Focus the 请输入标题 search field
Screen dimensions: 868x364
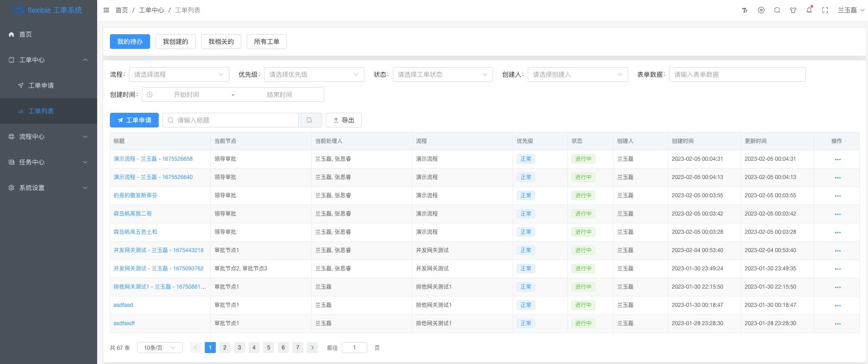(x=230, y=120)
